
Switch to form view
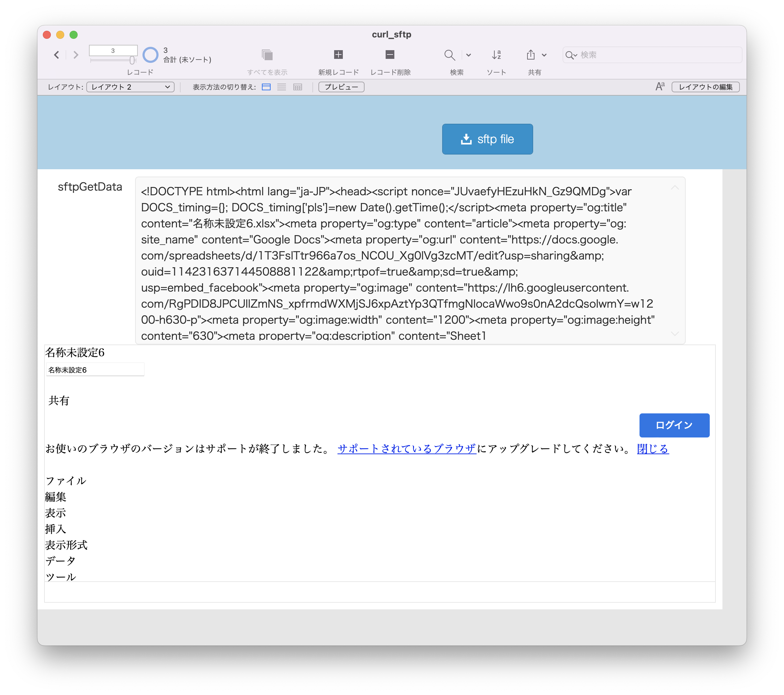pyautogui.click(x=267, y=87)
